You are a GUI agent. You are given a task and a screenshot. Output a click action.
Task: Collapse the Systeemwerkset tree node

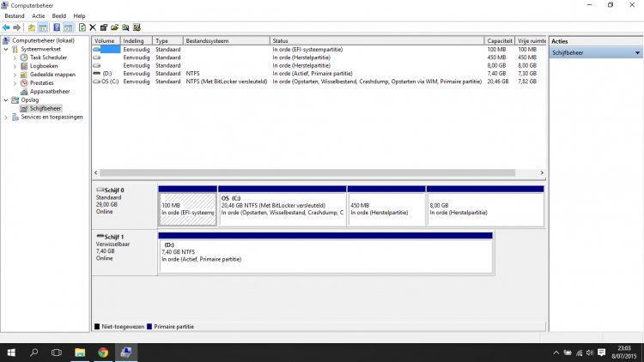point(5,49)
